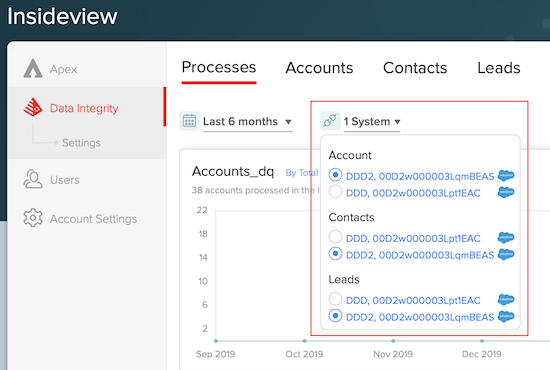Switch to the Accounts tab
550x370 pixels.
[x=319, y=68]
